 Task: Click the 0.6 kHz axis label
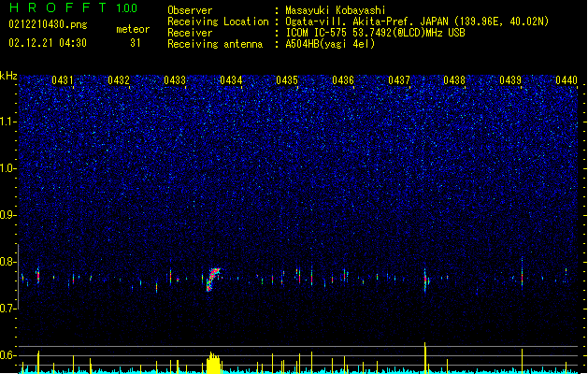[x=8, y=355]
